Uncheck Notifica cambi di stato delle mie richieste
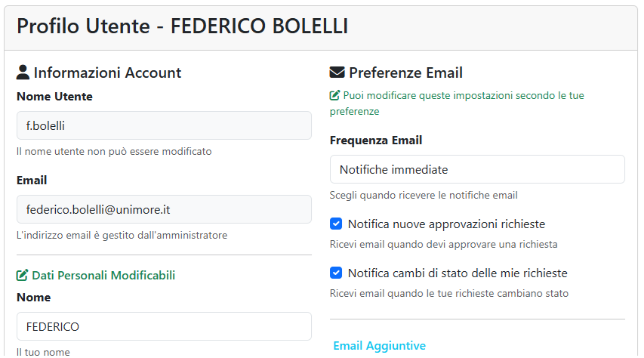The height and width of the screenshot is (358, 644). (337, 273)
